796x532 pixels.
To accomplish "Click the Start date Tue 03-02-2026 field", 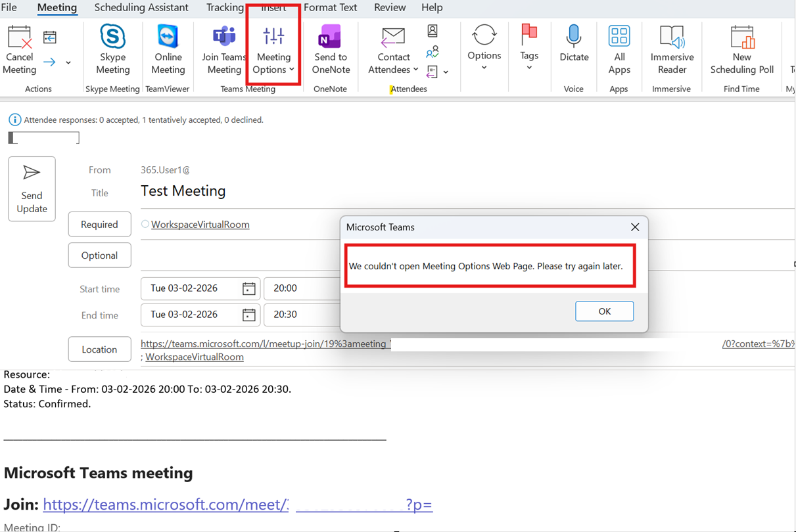I will tap(200, 288).
